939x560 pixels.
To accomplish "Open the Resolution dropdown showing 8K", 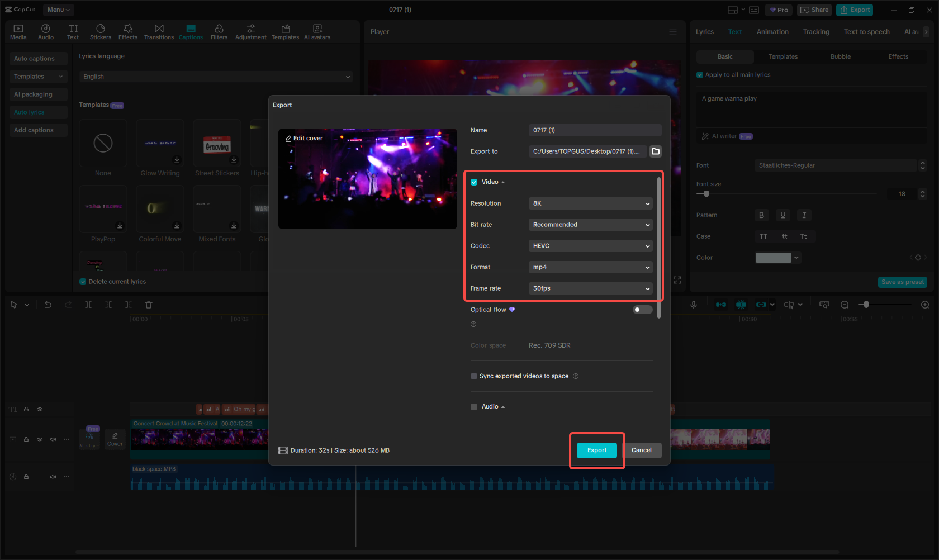I will click(591, 203).
